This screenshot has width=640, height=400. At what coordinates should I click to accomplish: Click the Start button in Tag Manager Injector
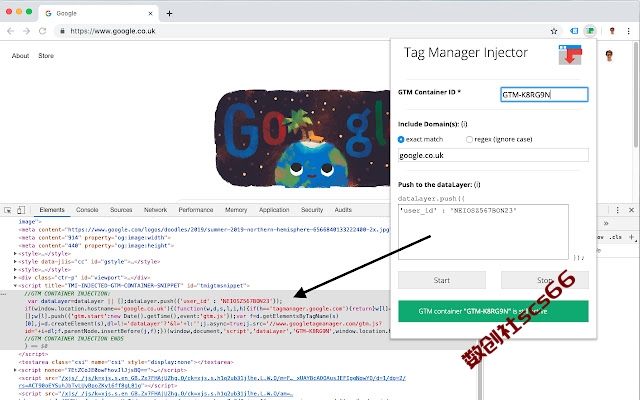(442, 280)
